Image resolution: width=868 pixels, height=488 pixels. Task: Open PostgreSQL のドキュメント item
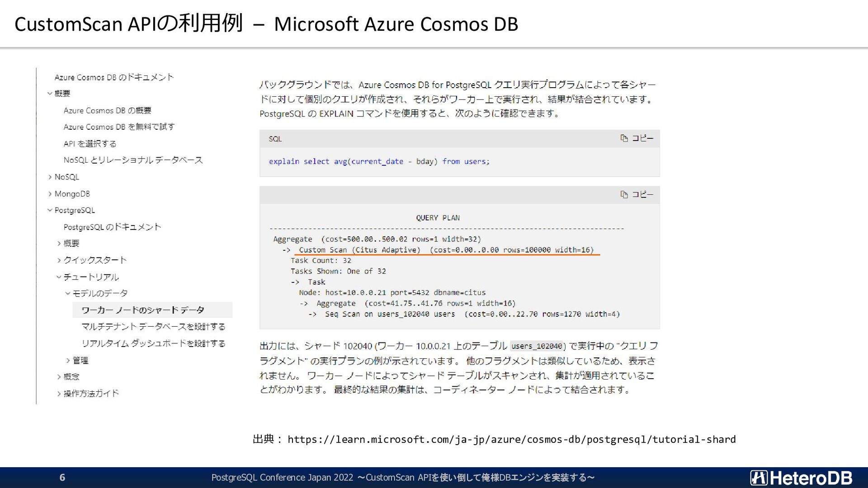112,227
